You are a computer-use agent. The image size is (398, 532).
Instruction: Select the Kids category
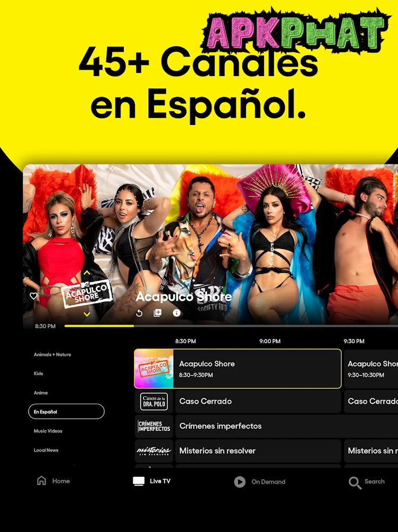tap(38, 373)
